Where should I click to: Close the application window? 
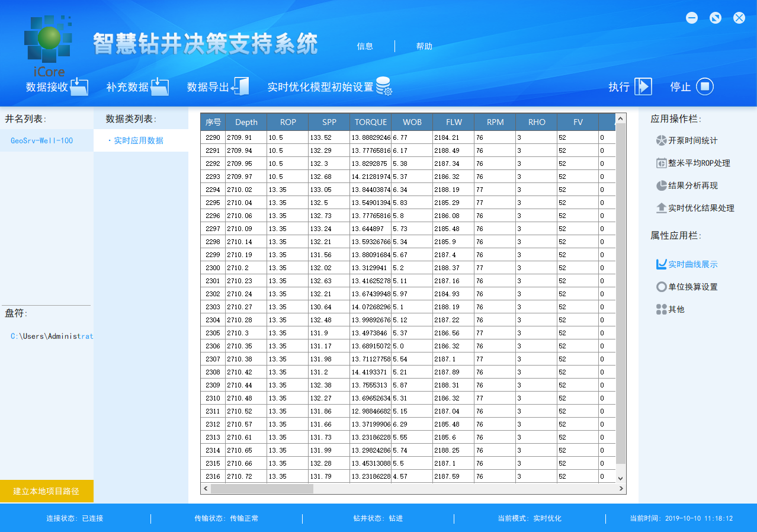[x=739, y=18]
